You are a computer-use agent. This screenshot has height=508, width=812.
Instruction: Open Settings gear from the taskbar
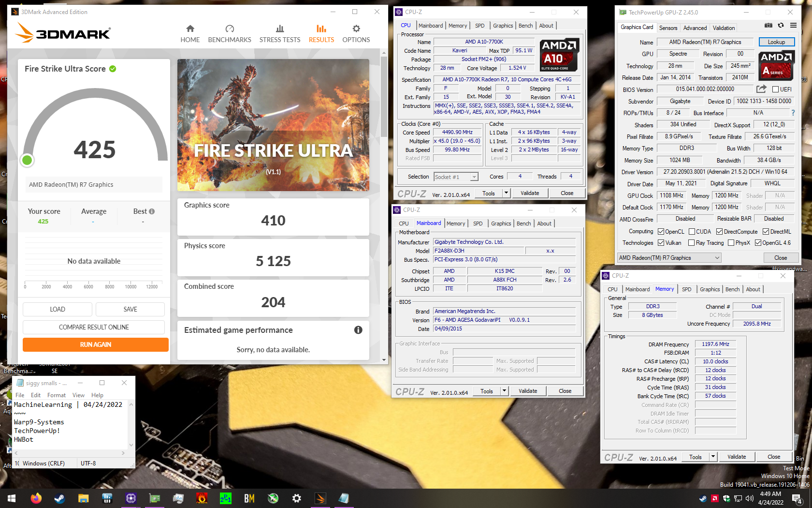click(297, 498)
